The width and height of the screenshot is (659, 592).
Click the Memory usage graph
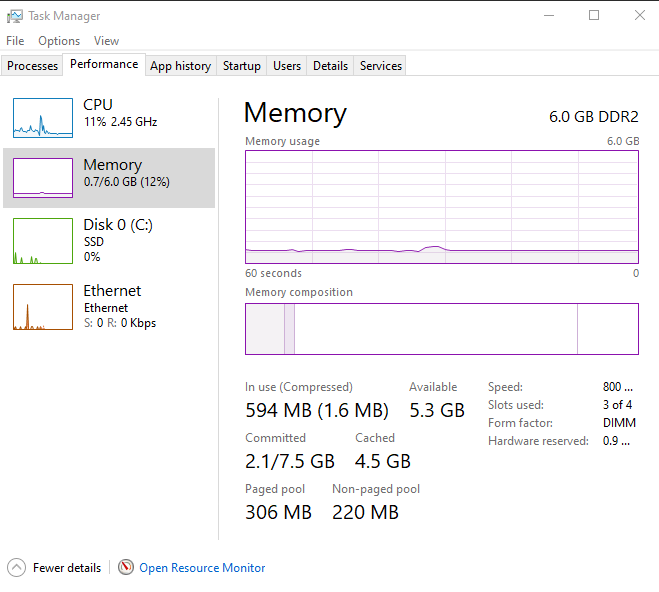[x=441, y=206]
